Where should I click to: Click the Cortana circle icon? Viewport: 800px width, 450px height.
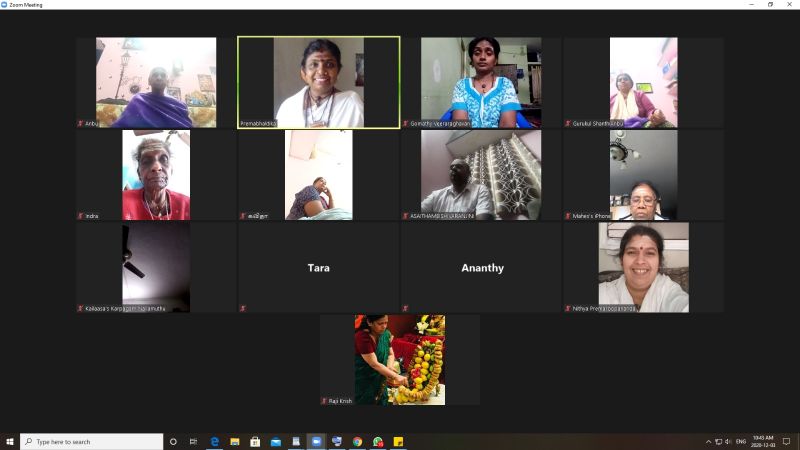pos(173,441)
